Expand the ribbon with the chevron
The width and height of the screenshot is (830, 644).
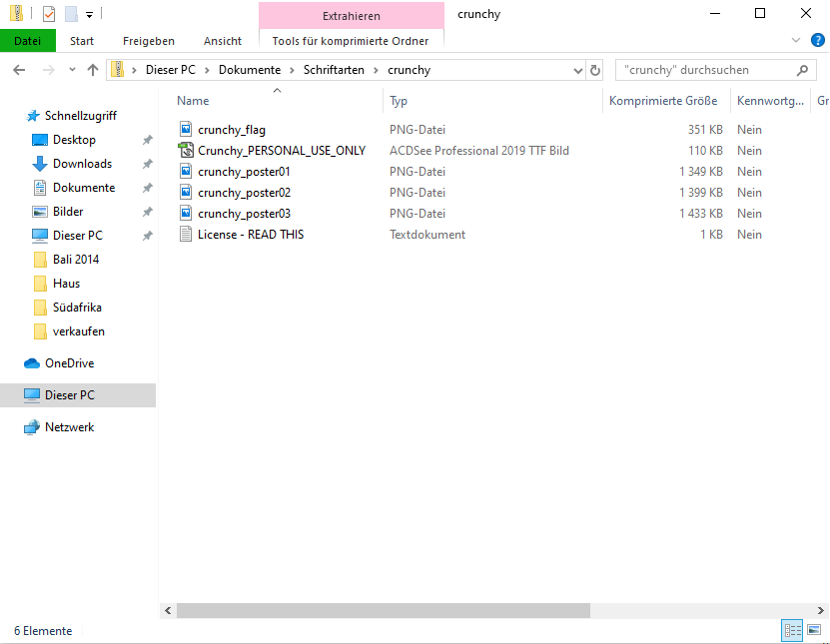[796, 40]
